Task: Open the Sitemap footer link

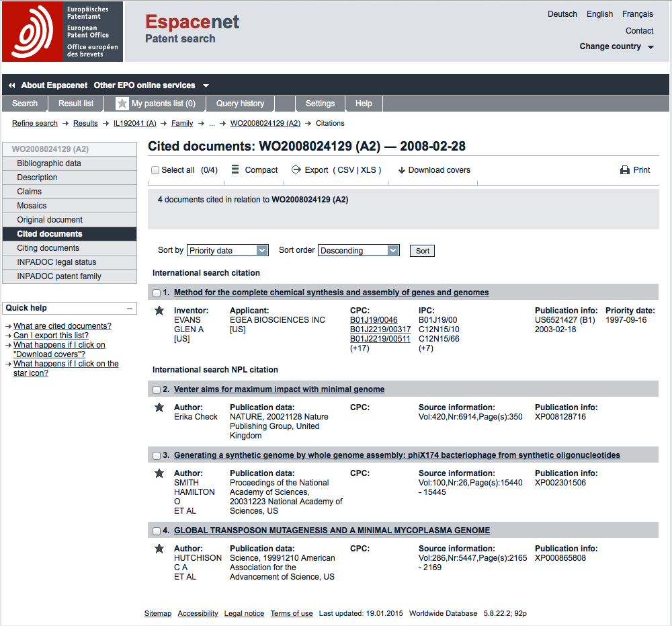Action: pyautogui.click(x=158, y=614)
